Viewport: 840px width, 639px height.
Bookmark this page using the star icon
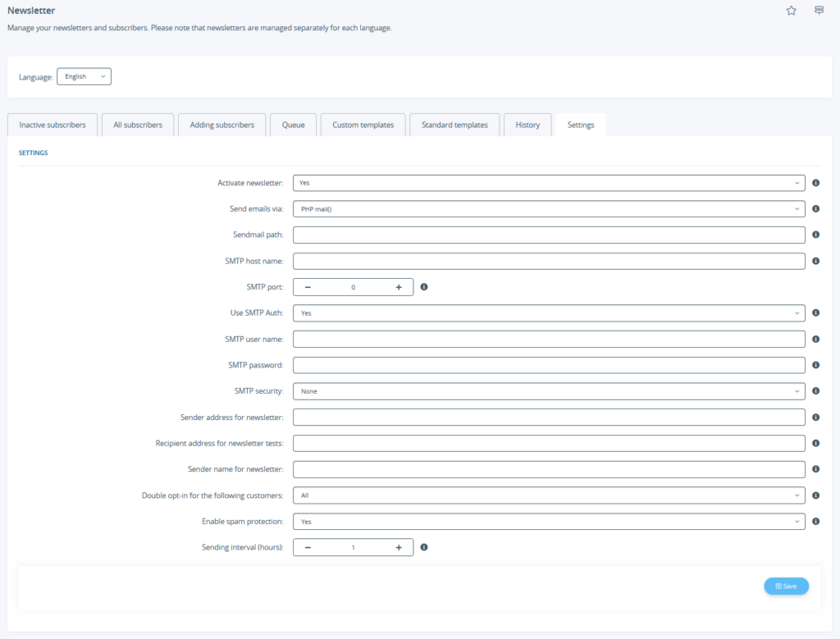point(791,11)
